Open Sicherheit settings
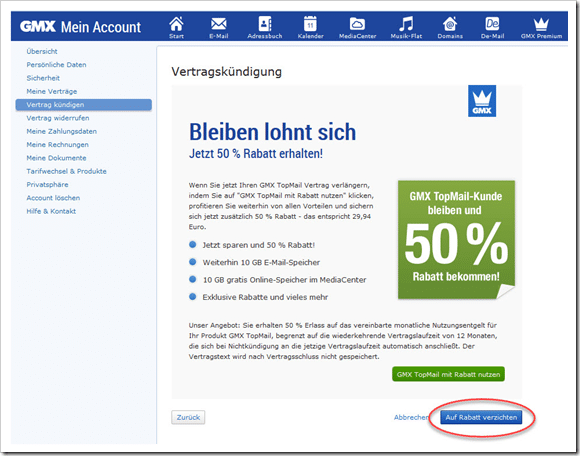 (x=43, y=78)
